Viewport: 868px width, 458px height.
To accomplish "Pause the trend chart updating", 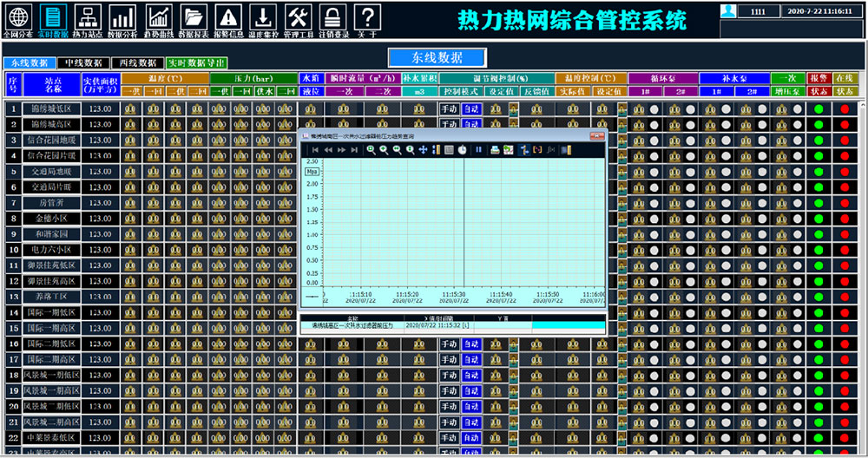I will (x=479, y=149).
